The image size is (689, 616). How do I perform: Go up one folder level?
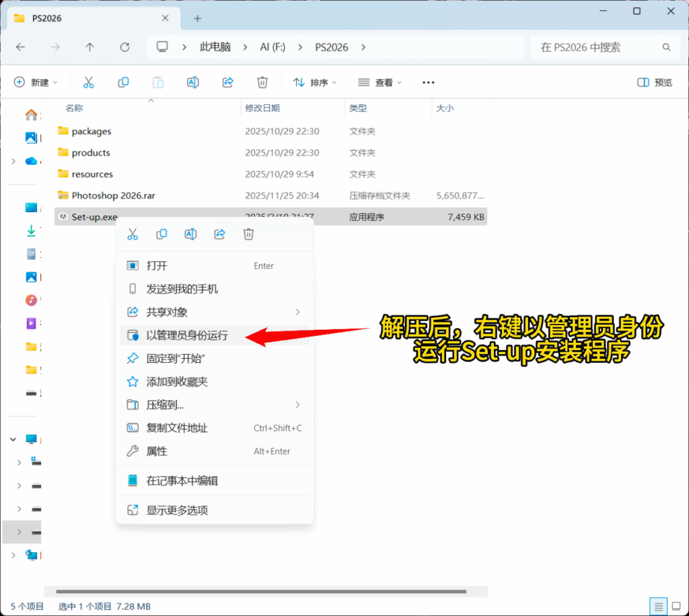tap(90, 47)
